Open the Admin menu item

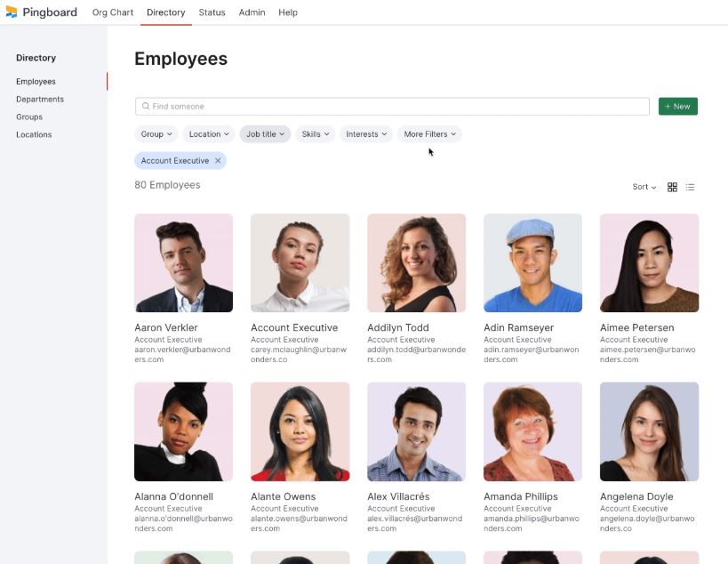252,12
